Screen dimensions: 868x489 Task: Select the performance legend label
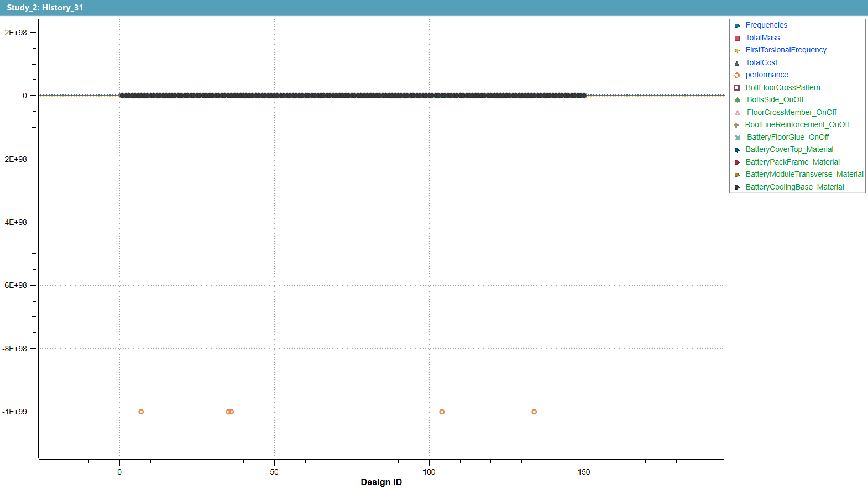(767, 75)
